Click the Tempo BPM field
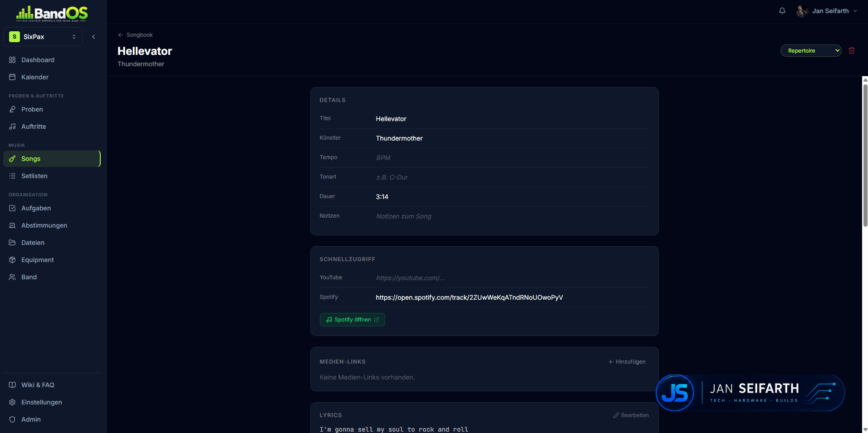The width and height of the screenshot is (868, 433). (512, 158)
